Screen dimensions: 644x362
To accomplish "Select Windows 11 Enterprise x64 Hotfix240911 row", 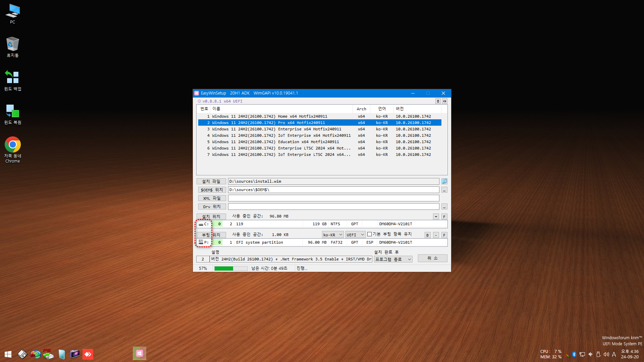I will click(x=320, y=129).
